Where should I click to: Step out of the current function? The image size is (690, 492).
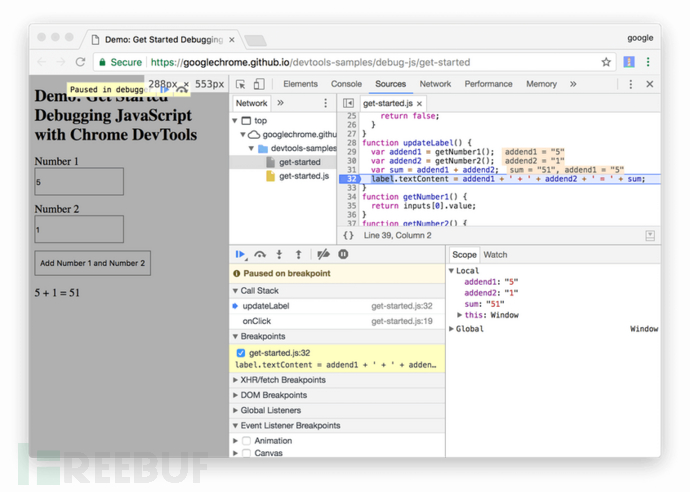[x=298, y=255]
